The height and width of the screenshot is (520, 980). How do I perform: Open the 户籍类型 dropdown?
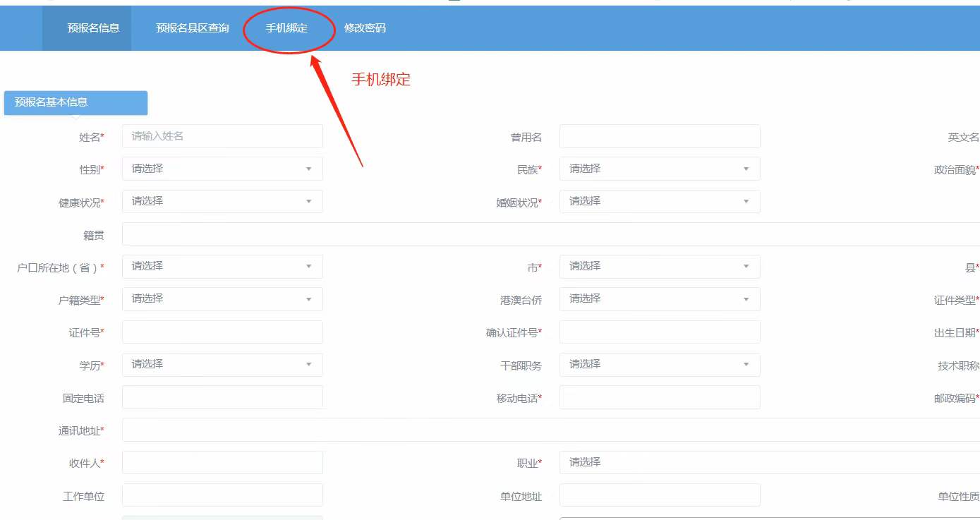(222, 299)
